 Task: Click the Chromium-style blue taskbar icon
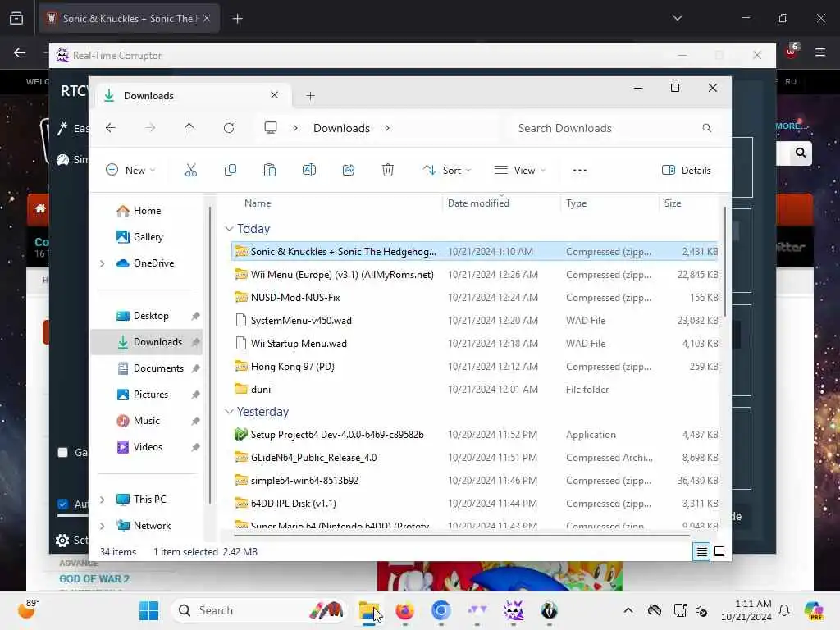tap(441, 610)
